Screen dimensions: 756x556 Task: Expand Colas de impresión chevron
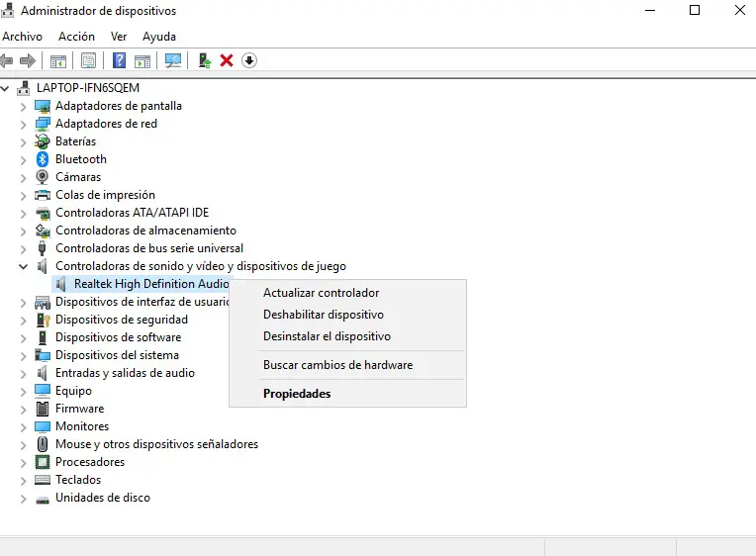click(x=23, y=196)
